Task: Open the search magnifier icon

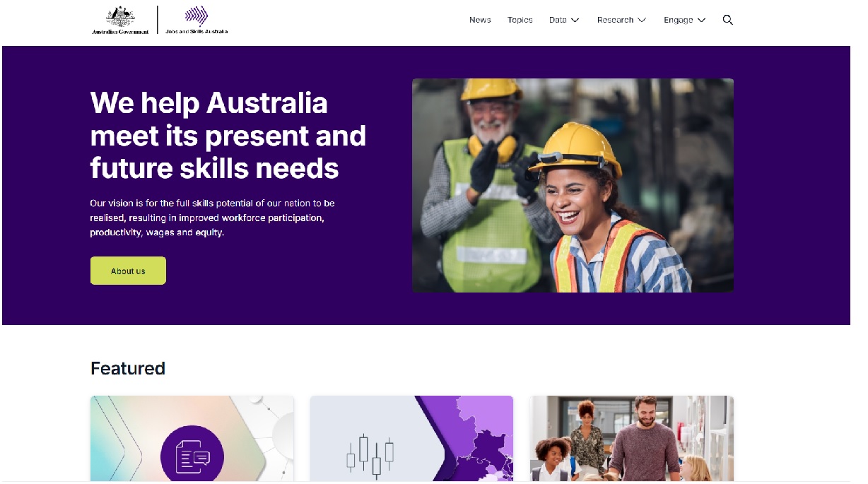Action: click(727, 20)
